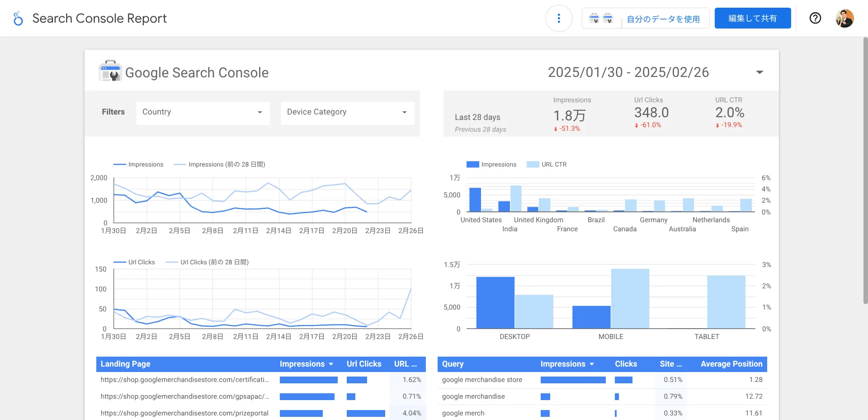The image size is (868, 420).
Task: Click the DESKTOP impressions bar
Action: coord(495,302)
